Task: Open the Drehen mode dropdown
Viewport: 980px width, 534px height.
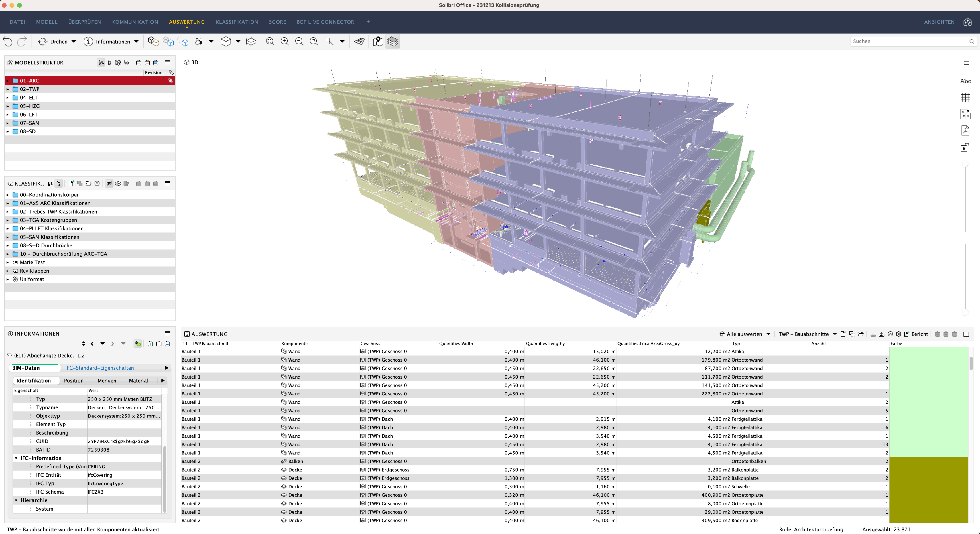Action: (x=74, y=42)
